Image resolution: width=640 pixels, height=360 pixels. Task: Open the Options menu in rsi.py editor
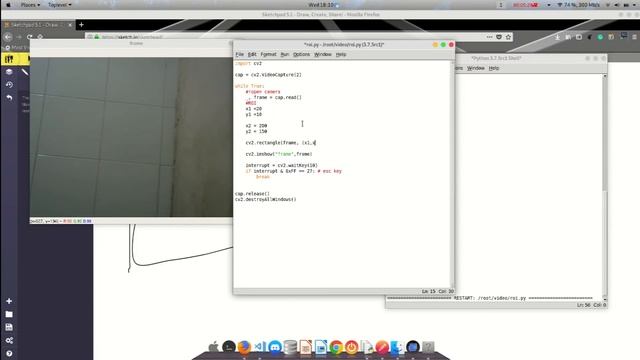tap(302, 54)
